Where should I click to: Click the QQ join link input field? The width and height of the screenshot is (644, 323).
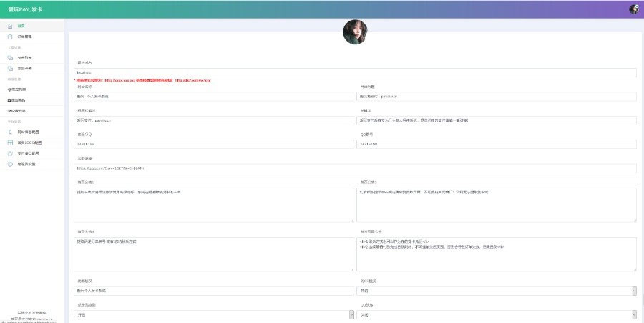[355, 168]
